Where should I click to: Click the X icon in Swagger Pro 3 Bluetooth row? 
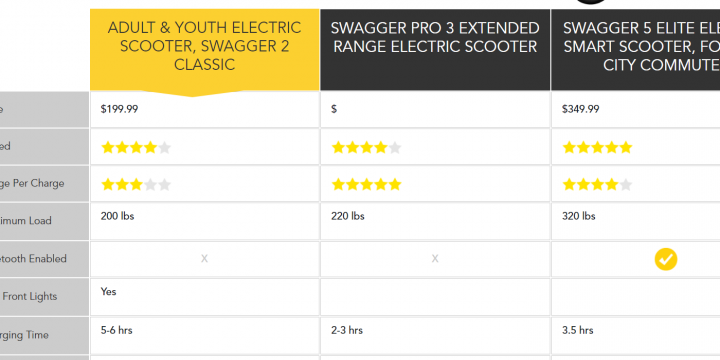tap(435, 259)
